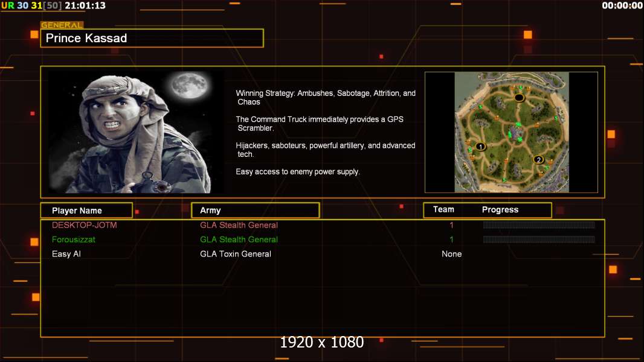
Task: Select player DESKTOP-JOTM
Action: point(84,225)
